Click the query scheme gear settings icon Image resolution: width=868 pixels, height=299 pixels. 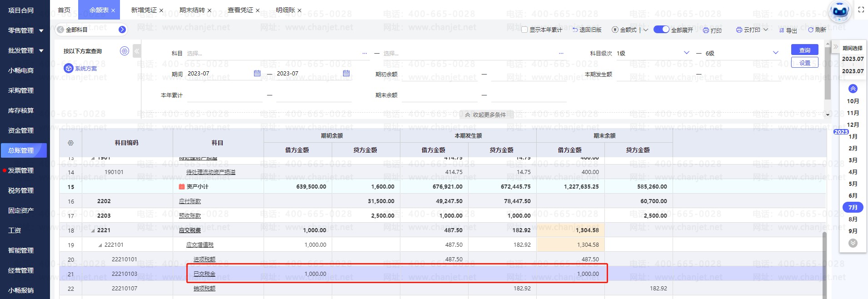tap(125, 51)
